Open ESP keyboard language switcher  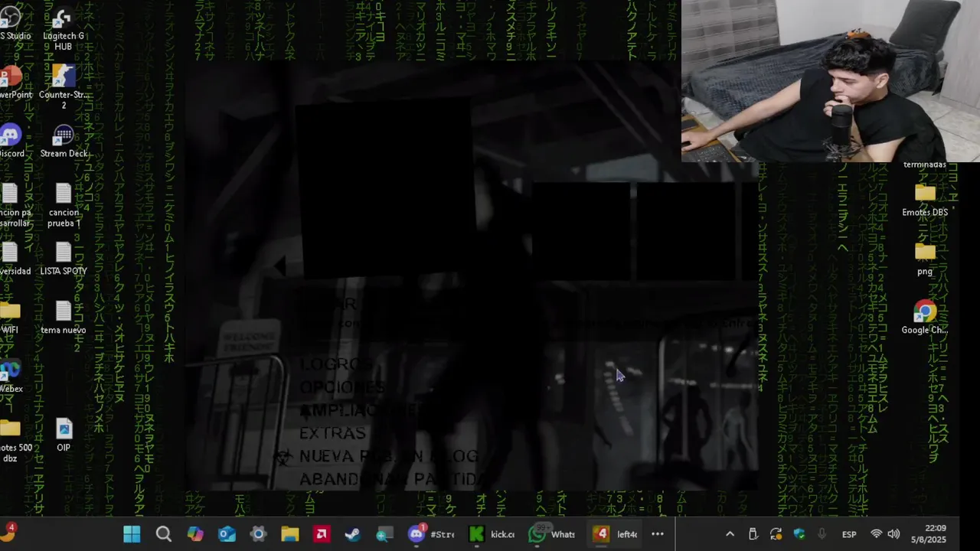849,534
